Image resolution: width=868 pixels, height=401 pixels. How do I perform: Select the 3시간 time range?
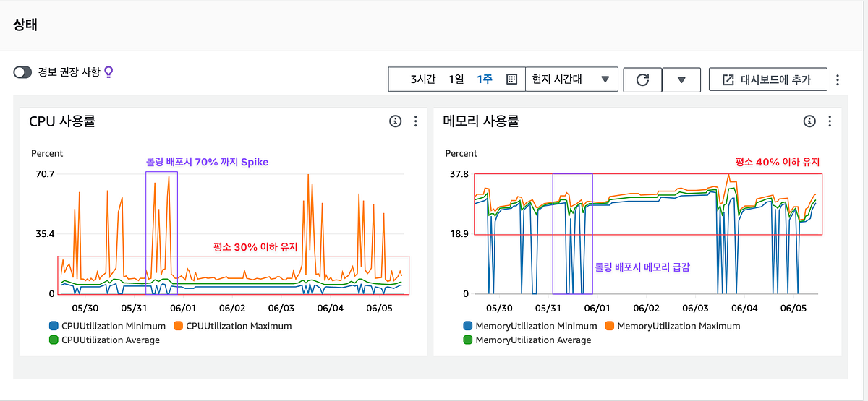click(422, 79)
